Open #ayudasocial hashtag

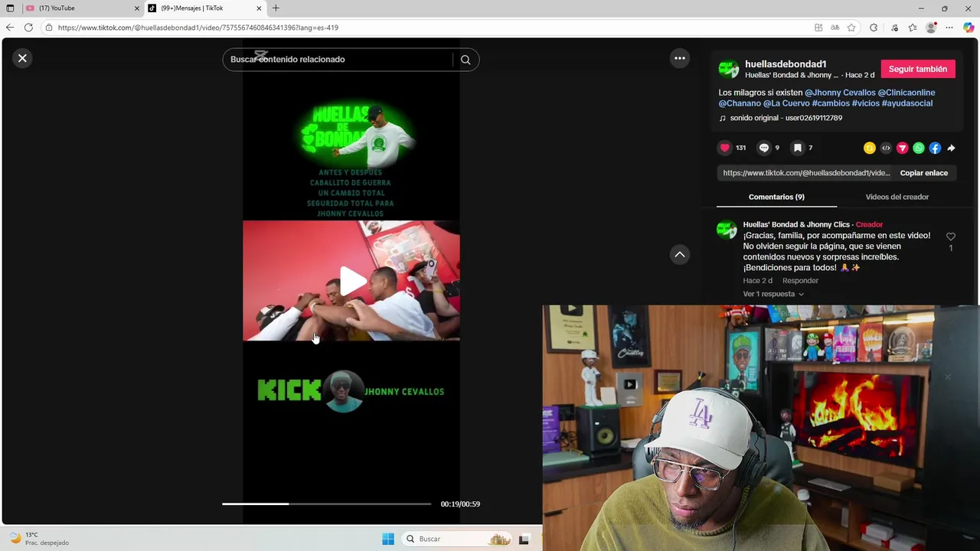tap(906, 103)
